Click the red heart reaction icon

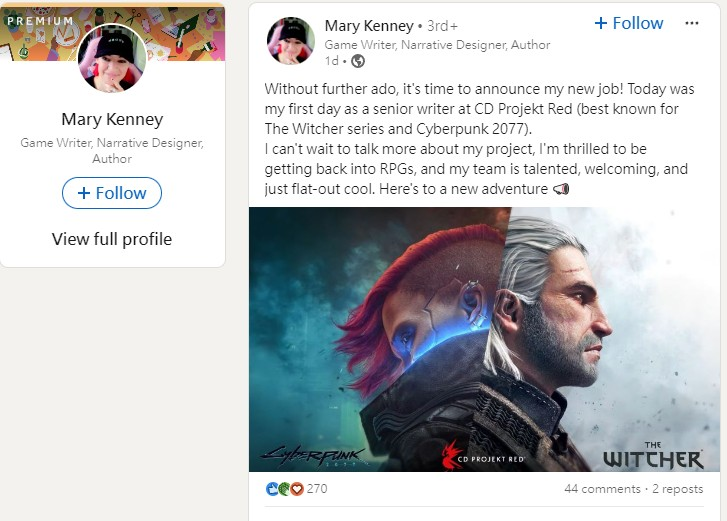point(295,489)
